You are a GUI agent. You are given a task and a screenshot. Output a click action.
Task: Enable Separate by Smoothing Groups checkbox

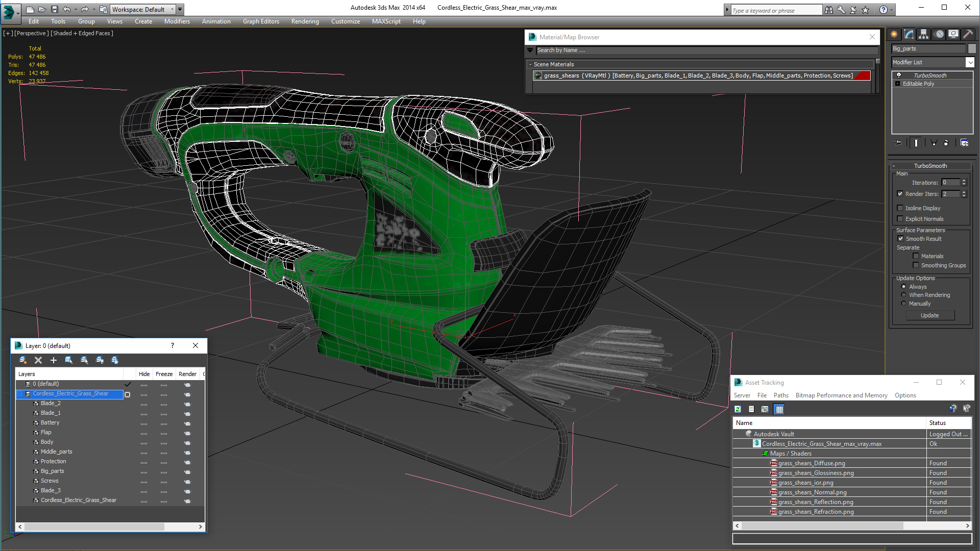coord(916,265)
